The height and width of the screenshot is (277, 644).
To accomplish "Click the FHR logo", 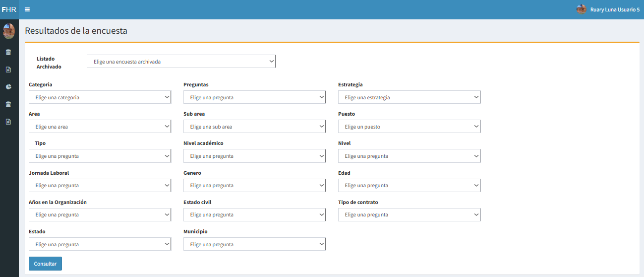I will tap(9, 9).
